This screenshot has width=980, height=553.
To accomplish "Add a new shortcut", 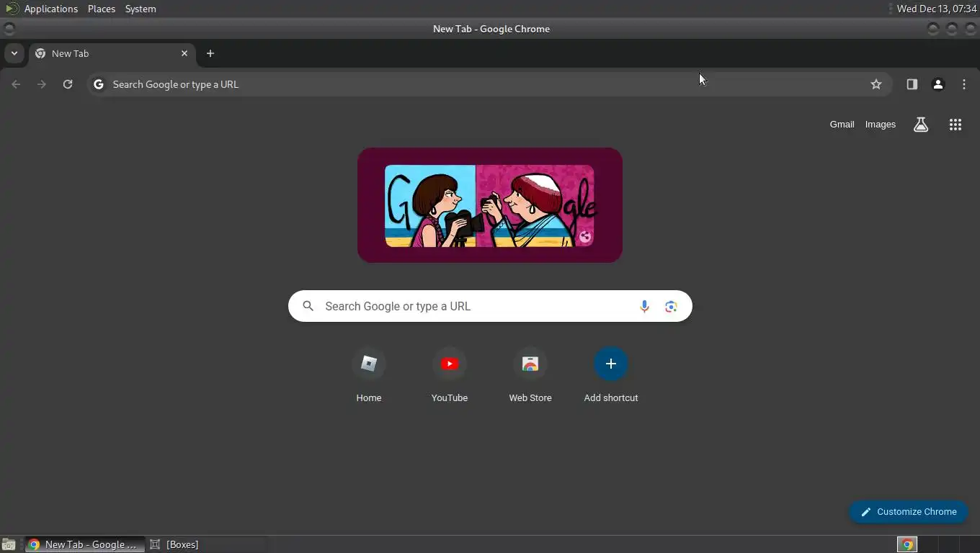I will [611, 374].
